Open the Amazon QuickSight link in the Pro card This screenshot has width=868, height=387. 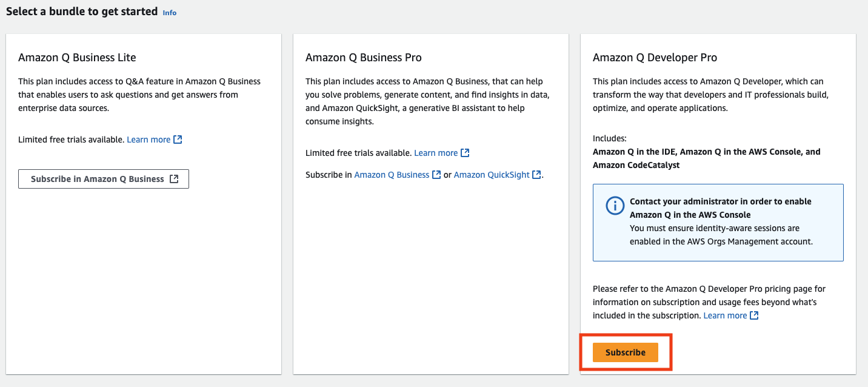coord(491,174)
